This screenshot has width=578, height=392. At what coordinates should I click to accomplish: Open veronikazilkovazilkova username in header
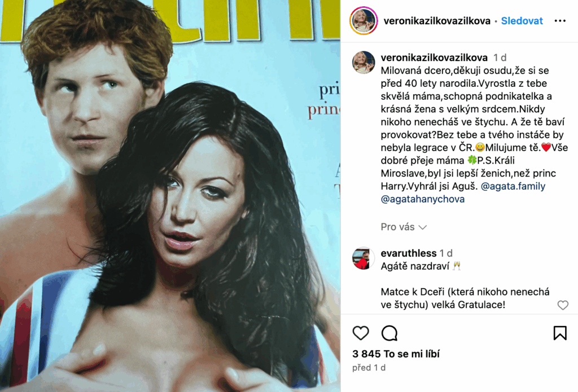click(x=437, y=21)
